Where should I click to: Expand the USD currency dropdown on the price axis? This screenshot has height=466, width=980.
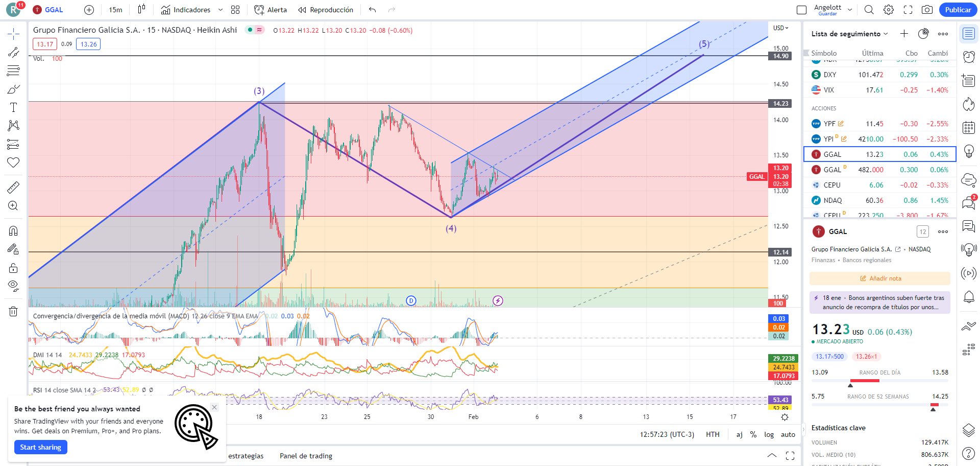pos(781,28)
